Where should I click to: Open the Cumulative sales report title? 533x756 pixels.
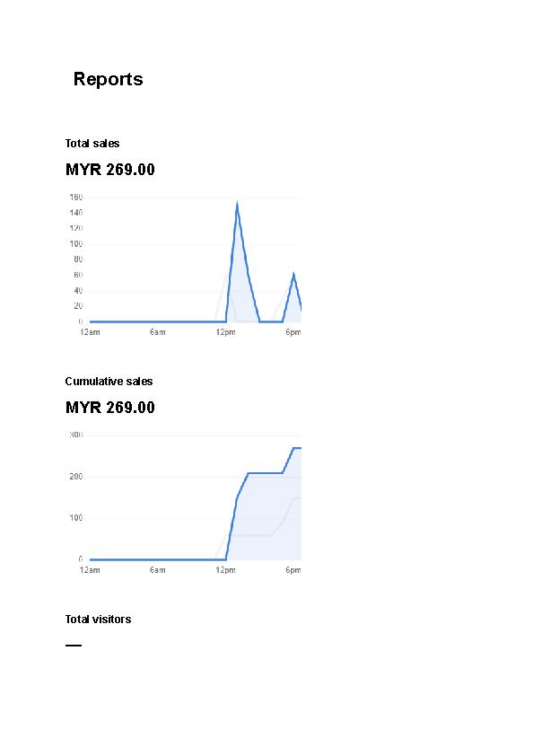109,382
